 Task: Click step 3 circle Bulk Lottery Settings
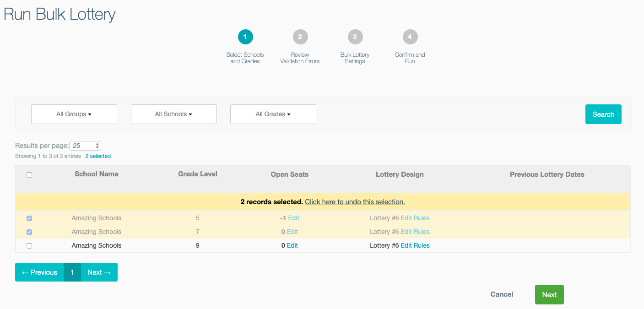click(355, 37)
